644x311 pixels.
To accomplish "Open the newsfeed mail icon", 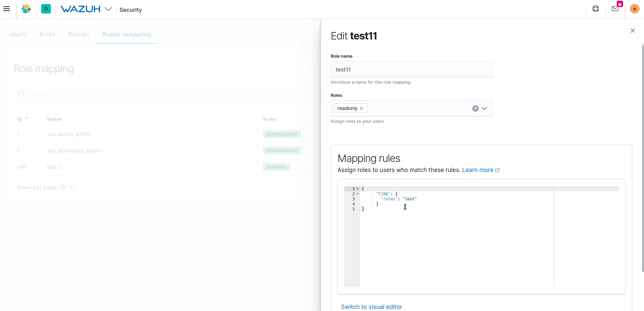I will (615, 9).
